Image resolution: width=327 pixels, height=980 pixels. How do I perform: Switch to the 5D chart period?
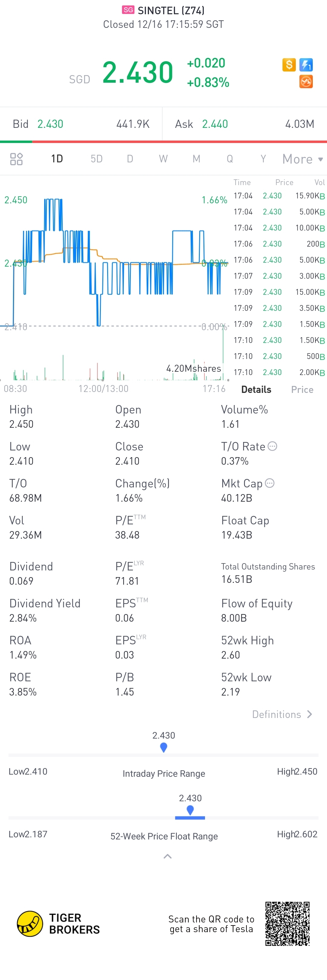(x=97, y=159)
